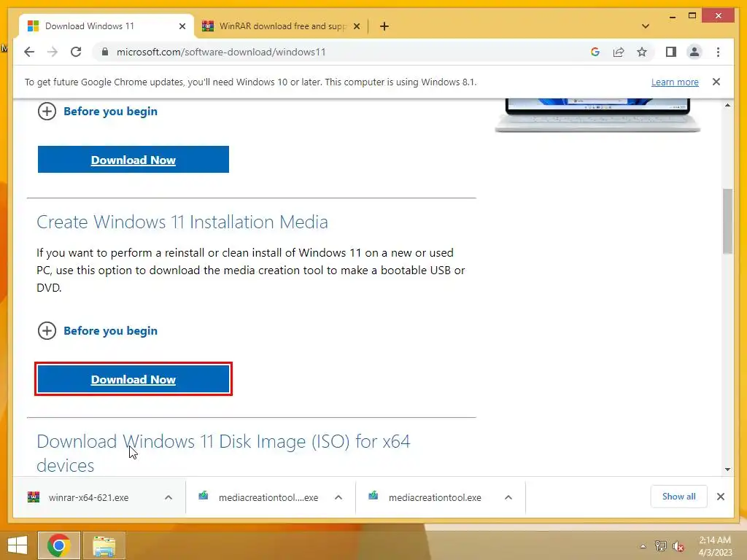Click Show all downloads button

pos(678,497)
